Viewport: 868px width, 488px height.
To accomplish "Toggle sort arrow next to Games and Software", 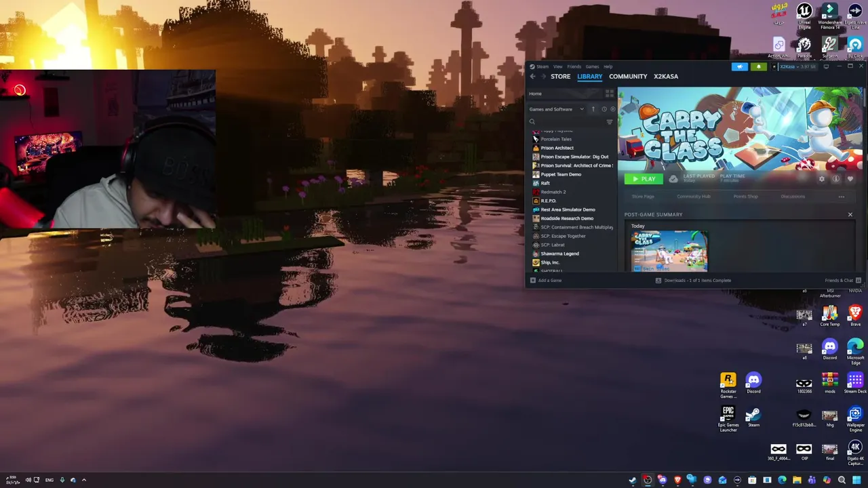I will click(x=593, y=109).
